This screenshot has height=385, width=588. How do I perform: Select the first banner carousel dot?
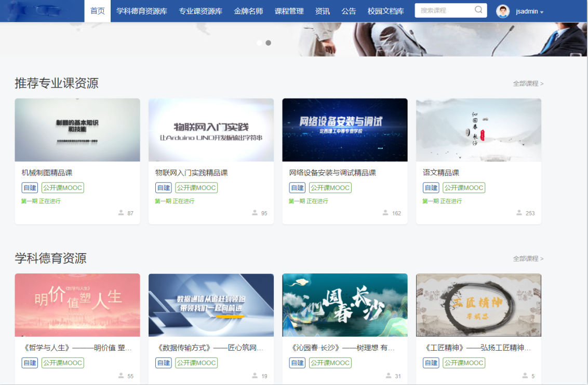click(259, 43)
